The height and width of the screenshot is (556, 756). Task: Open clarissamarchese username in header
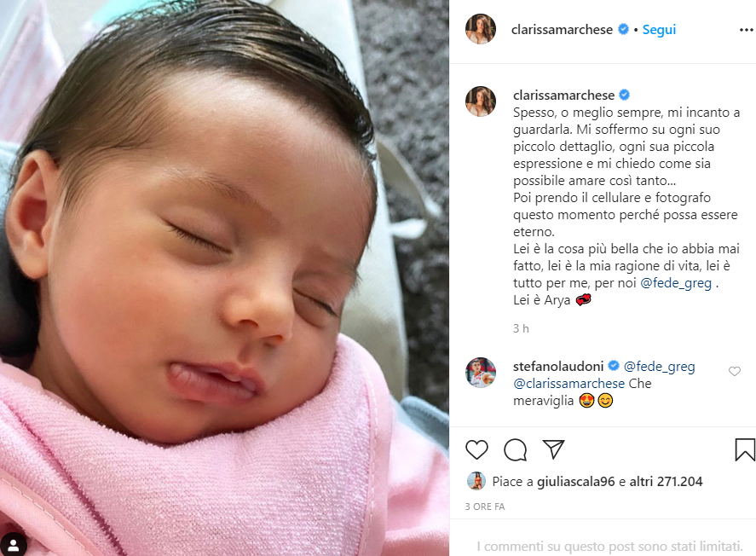point(562,30)
